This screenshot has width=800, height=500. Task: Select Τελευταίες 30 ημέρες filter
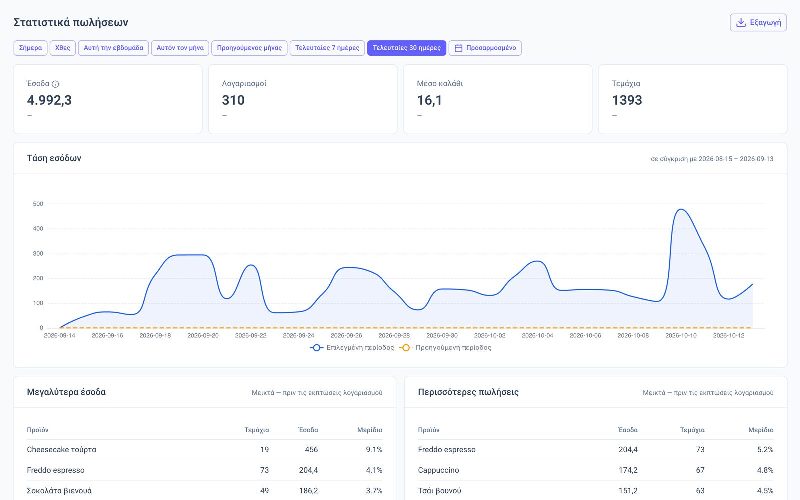[407, 48]
